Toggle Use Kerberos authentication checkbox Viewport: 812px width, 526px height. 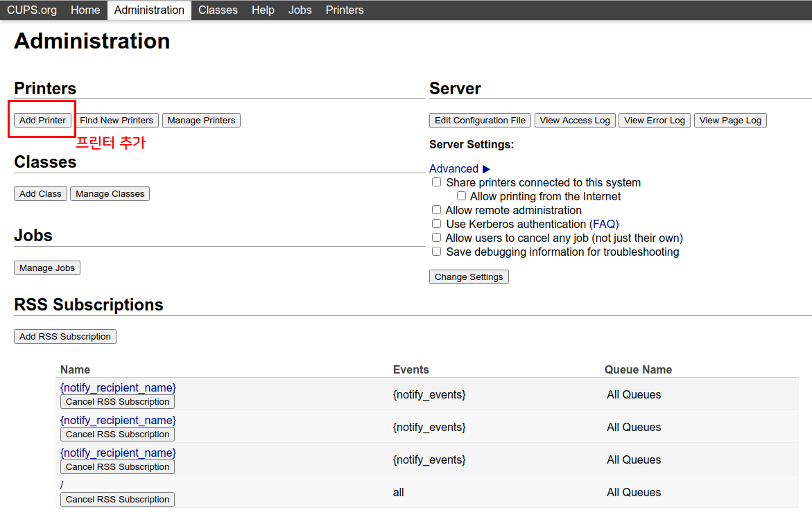click(437, 224)
